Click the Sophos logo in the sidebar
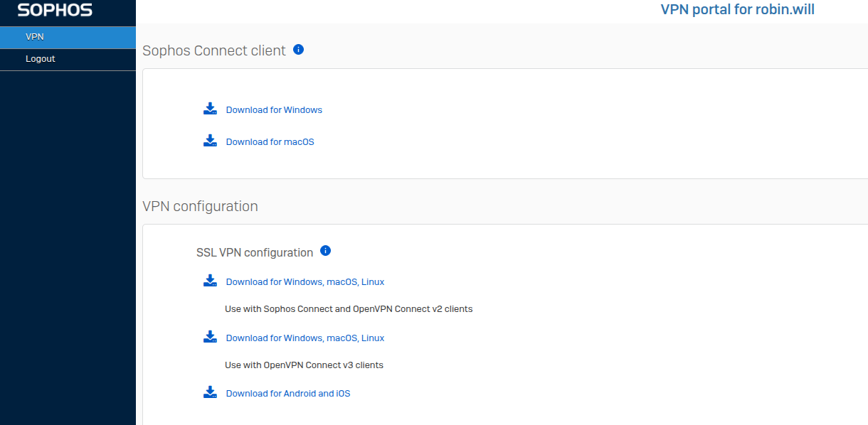Screen dimensions: 868x425 (55, 11)
